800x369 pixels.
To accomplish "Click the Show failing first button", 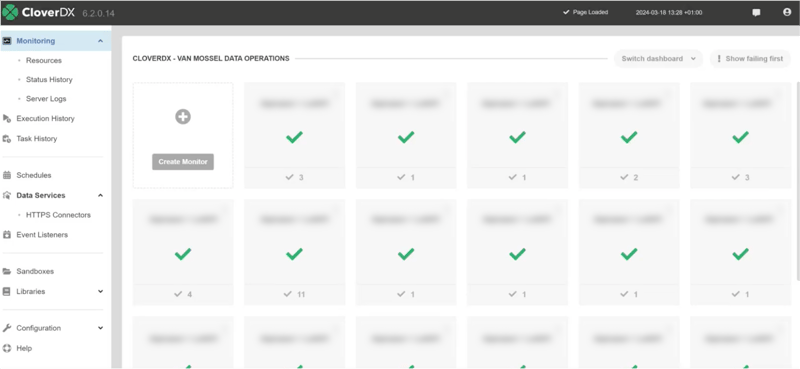I will tap(750, 59).
